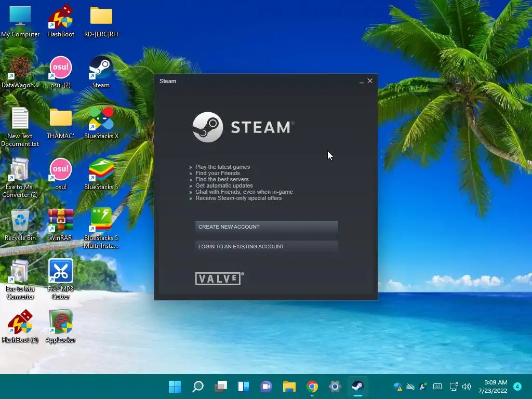This screenshot has width=532, height=399.
Task: Open the My Computer desktop icon
Action: (x=20, y=21)
